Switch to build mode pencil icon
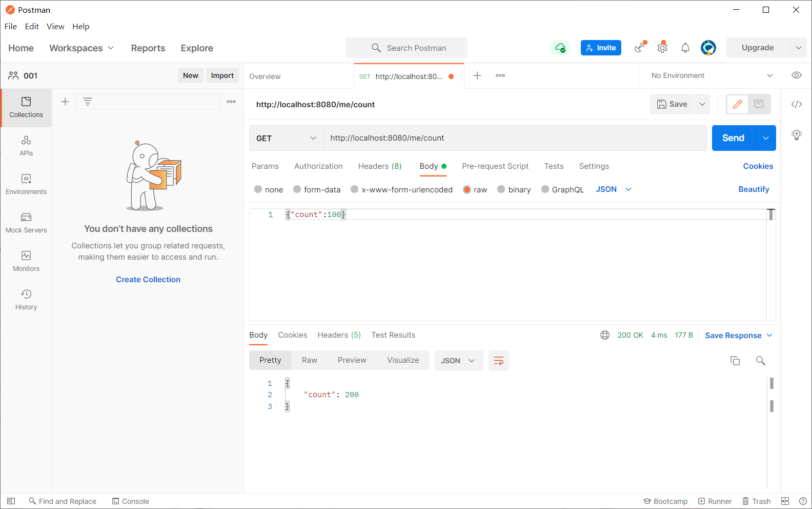This screenshot has height=509, width=812. pos(738,104)
